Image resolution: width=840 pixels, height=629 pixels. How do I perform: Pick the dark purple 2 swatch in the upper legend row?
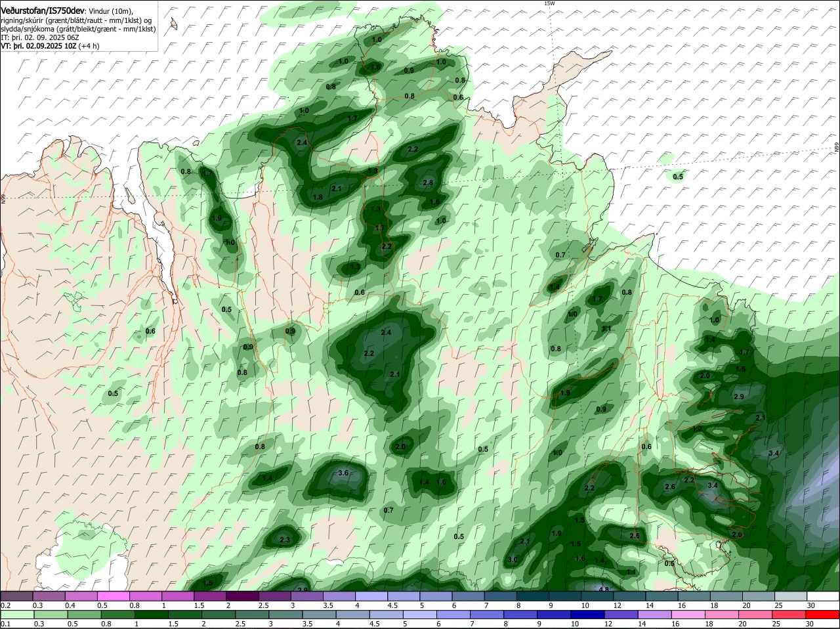(x=242, y=596)
